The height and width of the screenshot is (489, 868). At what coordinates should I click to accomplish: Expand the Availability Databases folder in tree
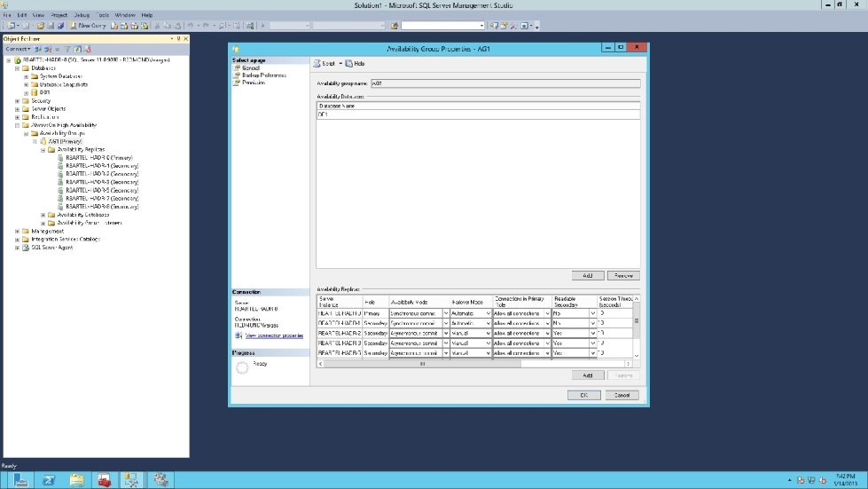(x=43, y=215)
